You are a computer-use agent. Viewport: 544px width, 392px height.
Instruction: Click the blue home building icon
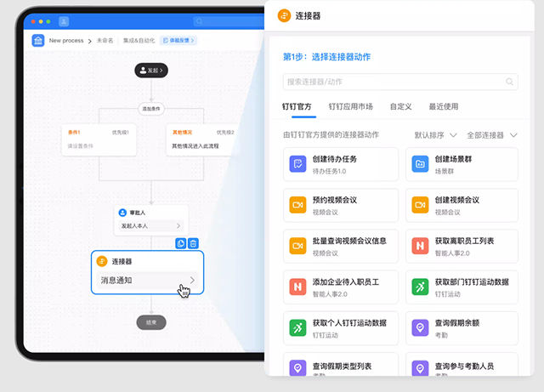tap(38, 41)
